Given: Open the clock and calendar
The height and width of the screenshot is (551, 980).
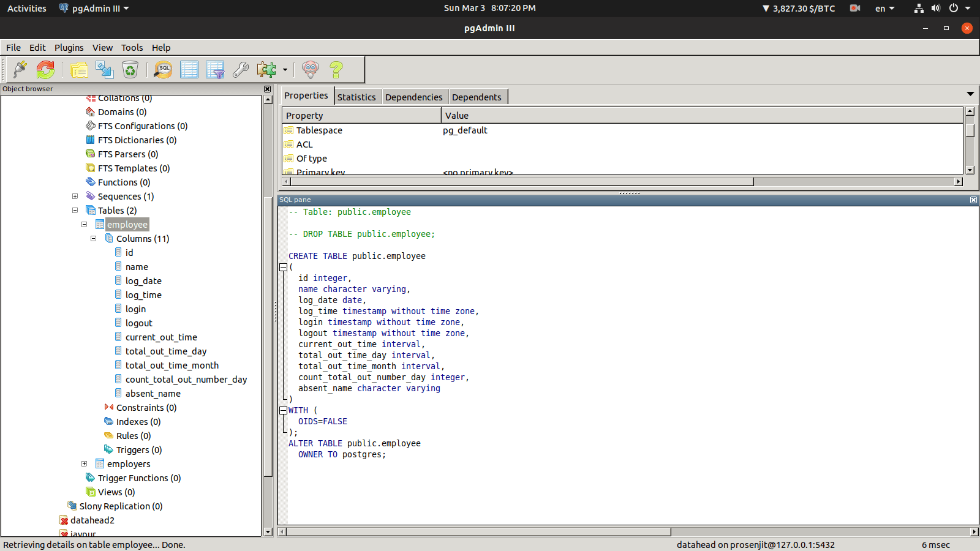Looking at the screenshot, I should point(489,8).
